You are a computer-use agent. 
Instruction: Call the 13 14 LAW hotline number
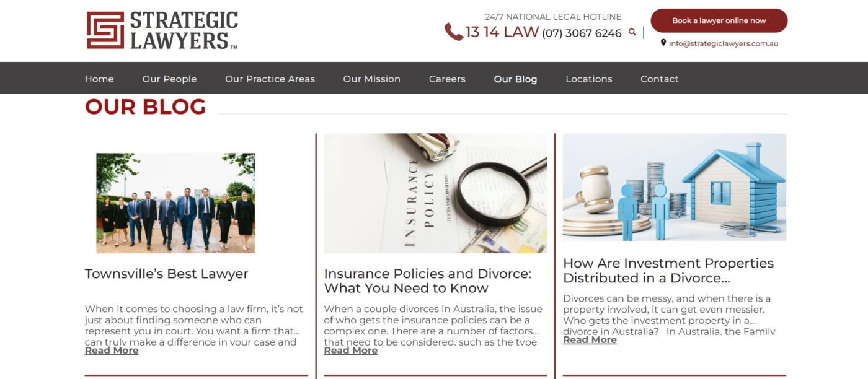502,32
